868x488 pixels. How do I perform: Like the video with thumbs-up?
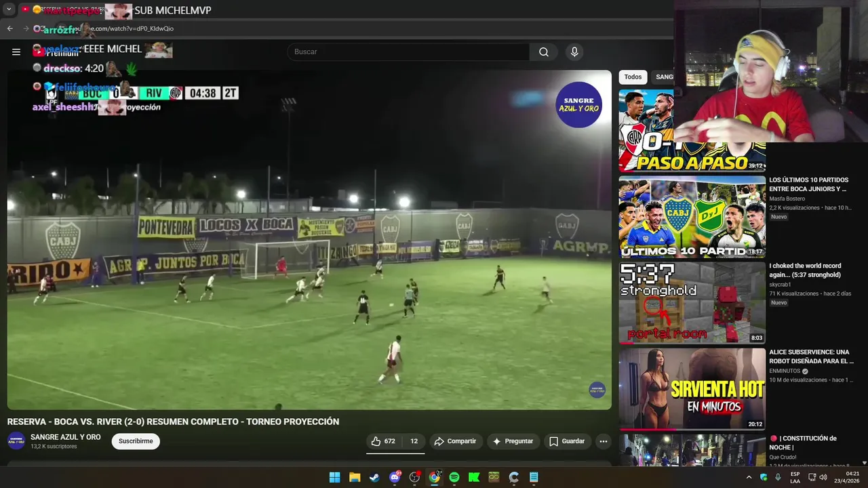(x=383, y=441)
